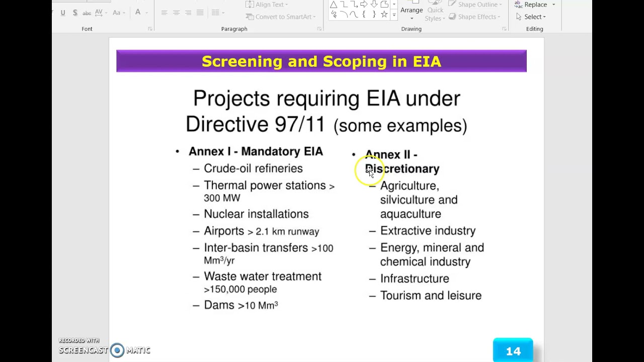Click slide number 14 box
Image resolution: width=644 pixels, height=362 pixels.
(x=513, y=350)
